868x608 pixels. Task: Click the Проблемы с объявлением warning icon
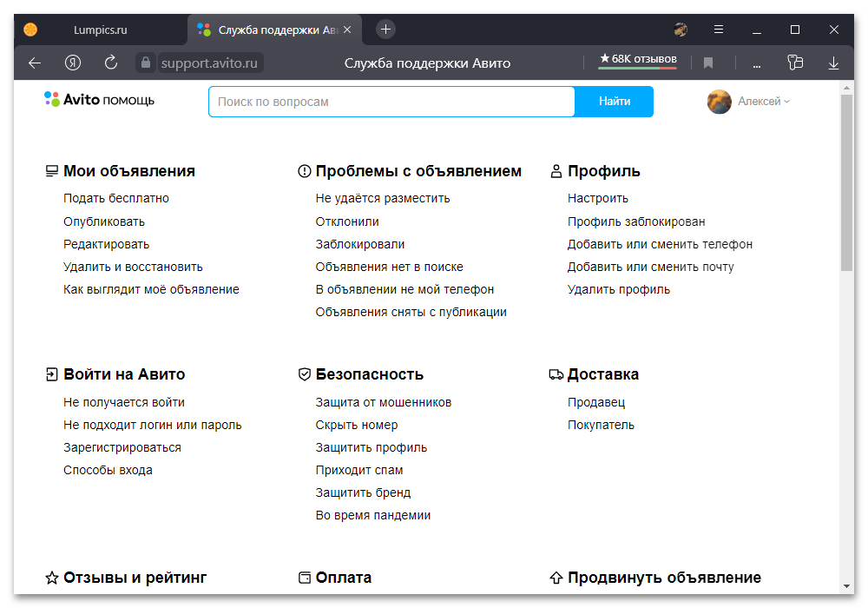[x=304, y=172]
